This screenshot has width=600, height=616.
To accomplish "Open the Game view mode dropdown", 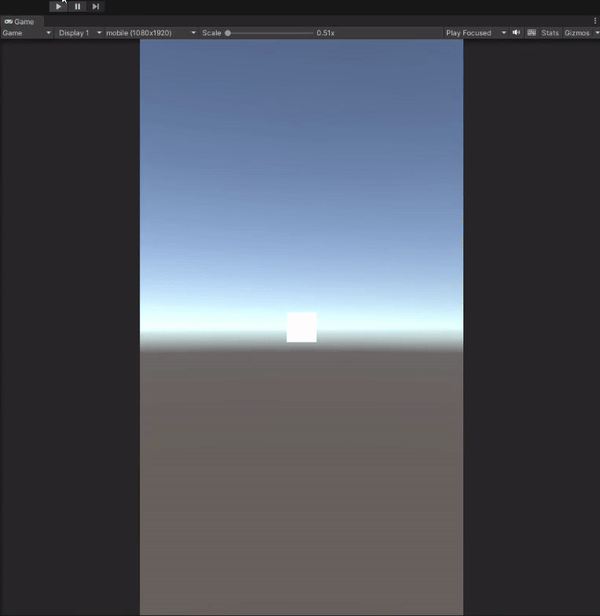I will point(27,33).
